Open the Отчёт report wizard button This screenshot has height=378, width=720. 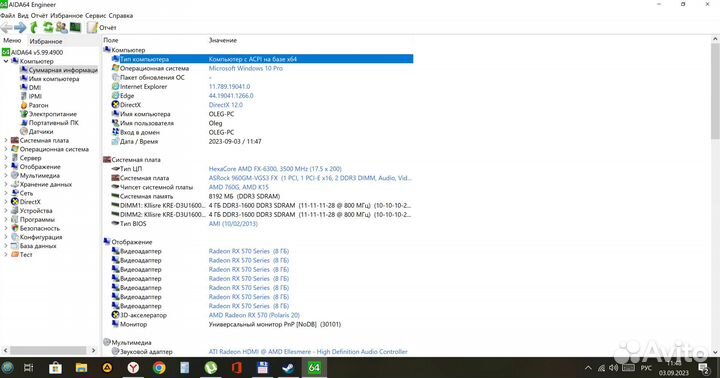pyautogui.click(x=102, y=28)
